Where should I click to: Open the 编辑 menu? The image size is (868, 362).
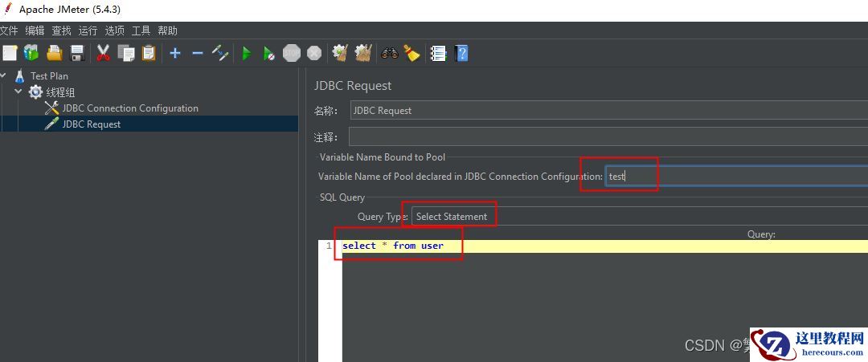[35, 31]
